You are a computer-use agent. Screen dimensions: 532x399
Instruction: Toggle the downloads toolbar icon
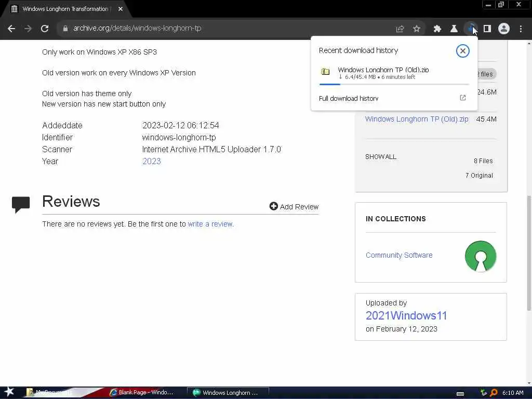(471, 29)
